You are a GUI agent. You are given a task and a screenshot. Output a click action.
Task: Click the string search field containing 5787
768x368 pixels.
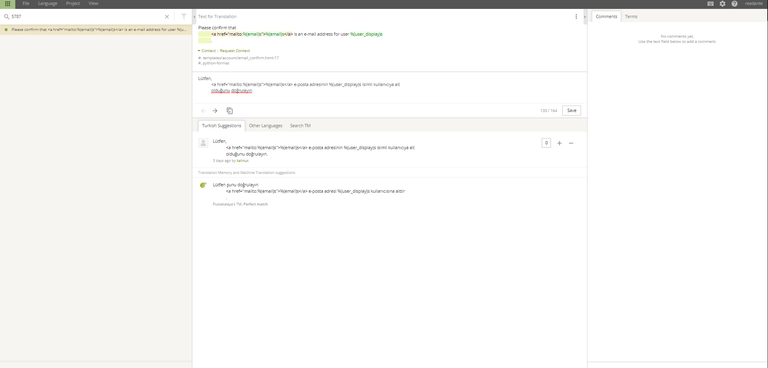point(86,17)
